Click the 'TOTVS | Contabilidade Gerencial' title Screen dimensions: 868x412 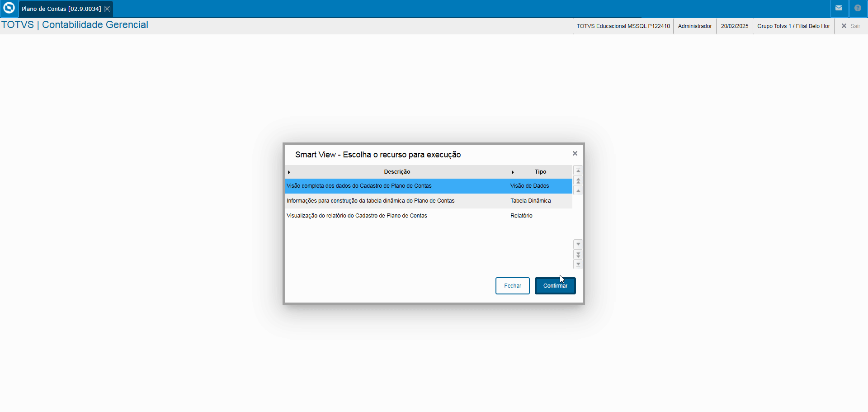click(75, 25)
